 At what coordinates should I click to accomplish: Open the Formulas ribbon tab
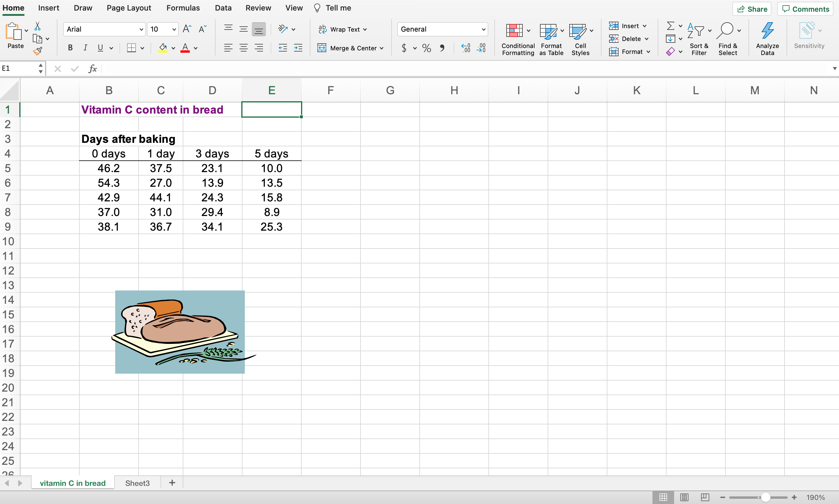(x=183, y=8)
